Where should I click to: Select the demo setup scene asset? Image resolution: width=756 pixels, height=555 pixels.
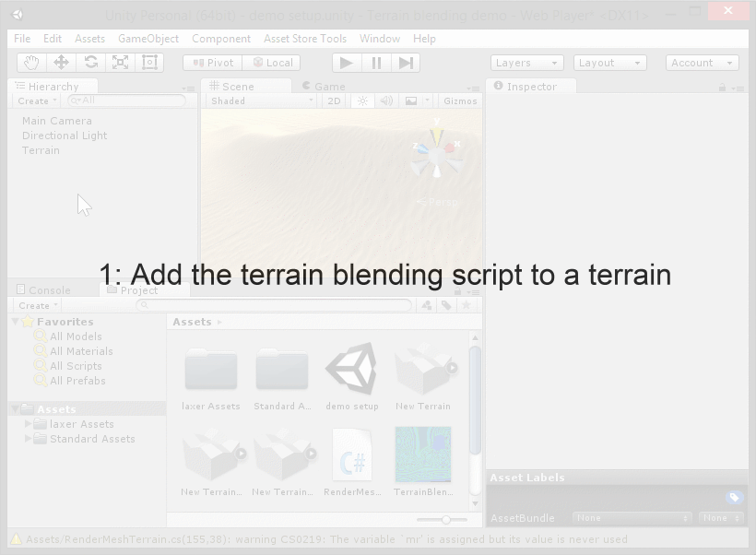point(352,369)
